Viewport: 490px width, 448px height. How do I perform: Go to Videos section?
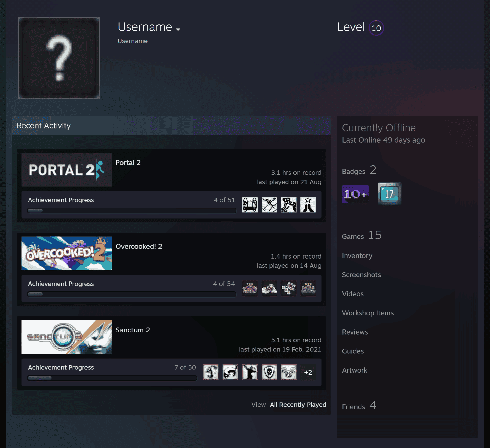click(353, 294)
